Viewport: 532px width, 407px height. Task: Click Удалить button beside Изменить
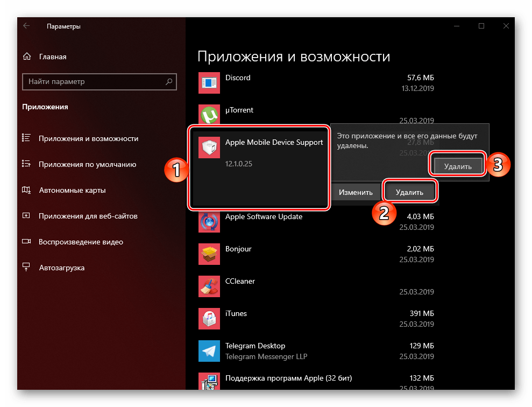coord(409,192)
